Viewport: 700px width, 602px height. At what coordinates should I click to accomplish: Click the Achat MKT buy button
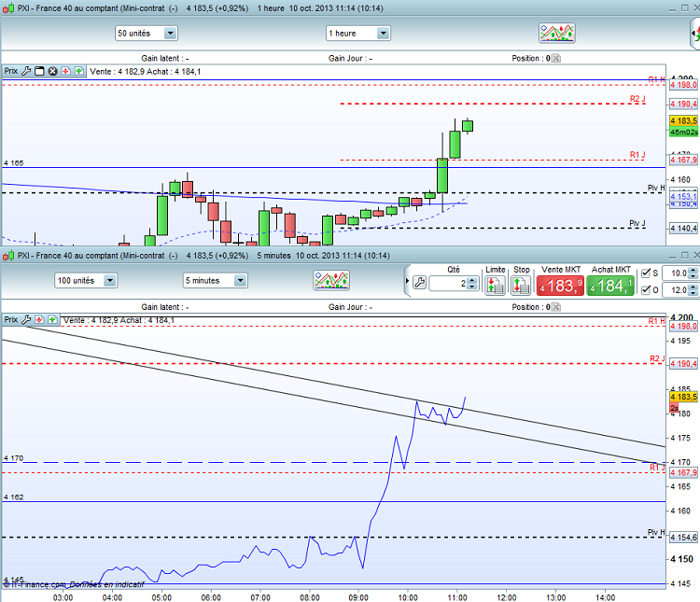coord(609,286)
